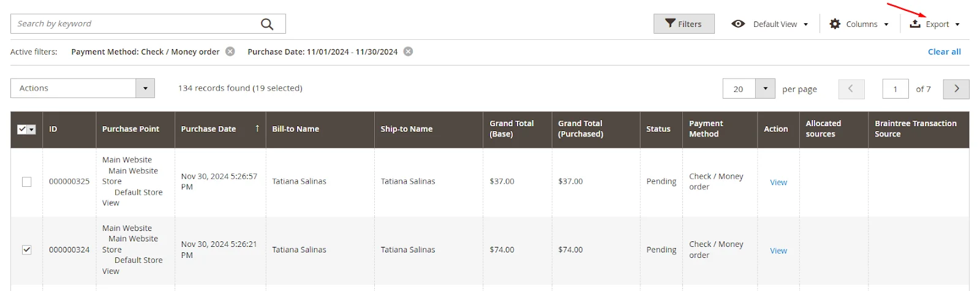Check the box for order 000000325

coord(27,182)
